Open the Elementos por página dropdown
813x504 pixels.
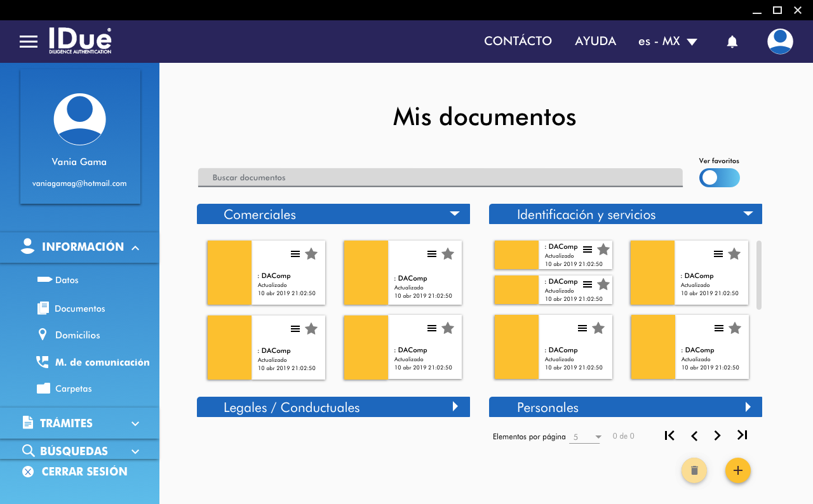(x=584, y=437)
